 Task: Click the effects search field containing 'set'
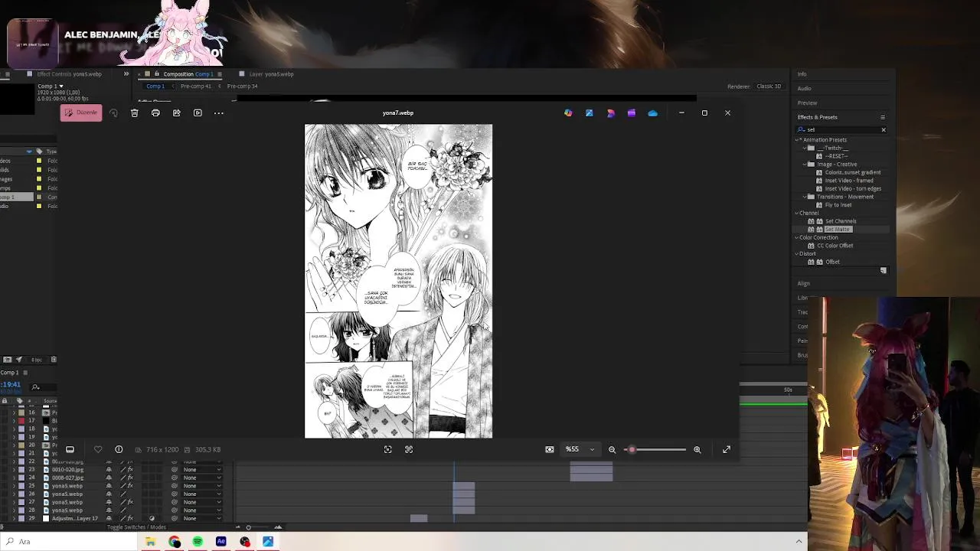841,130
